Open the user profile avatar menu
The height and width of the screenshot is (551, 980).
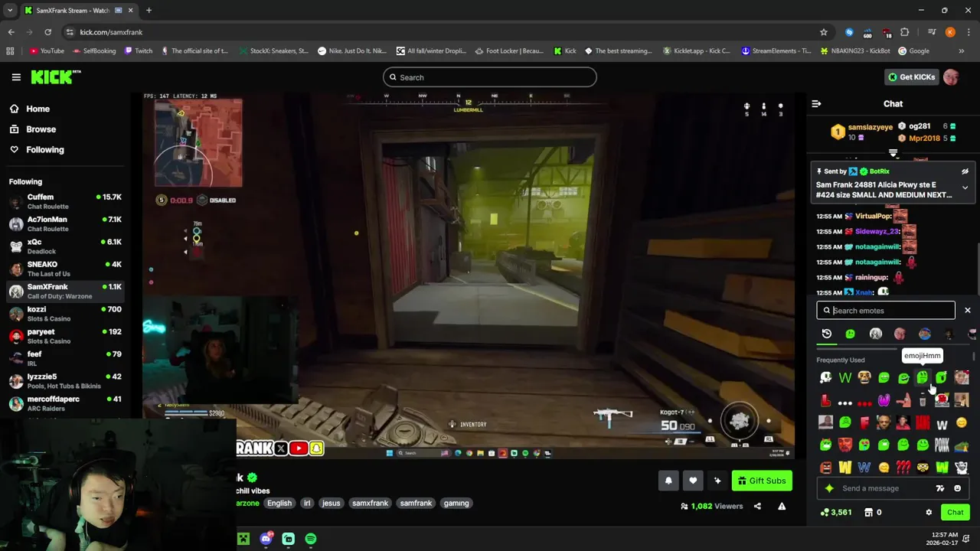951,77
